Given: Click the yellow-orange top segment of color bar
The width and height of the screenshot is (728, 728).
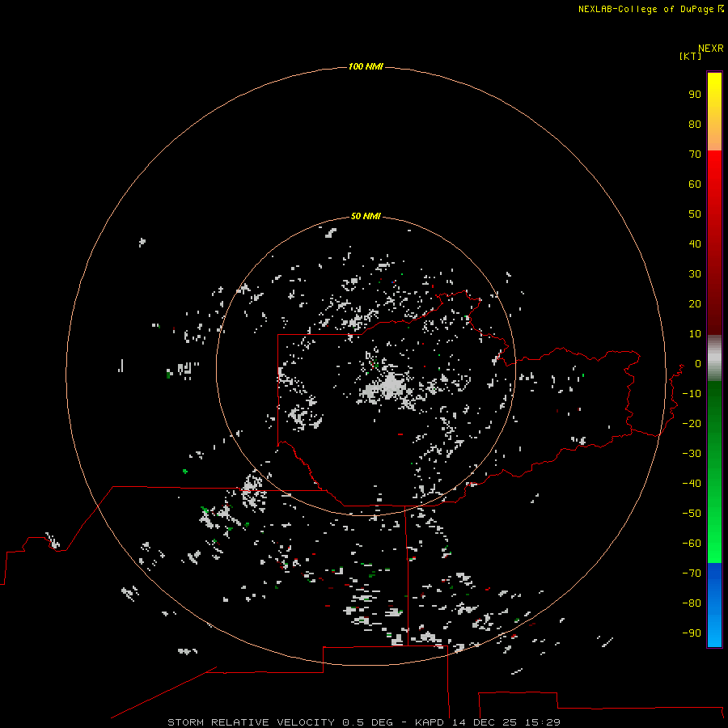Looking at the screenshot, I should click(714, 112).
